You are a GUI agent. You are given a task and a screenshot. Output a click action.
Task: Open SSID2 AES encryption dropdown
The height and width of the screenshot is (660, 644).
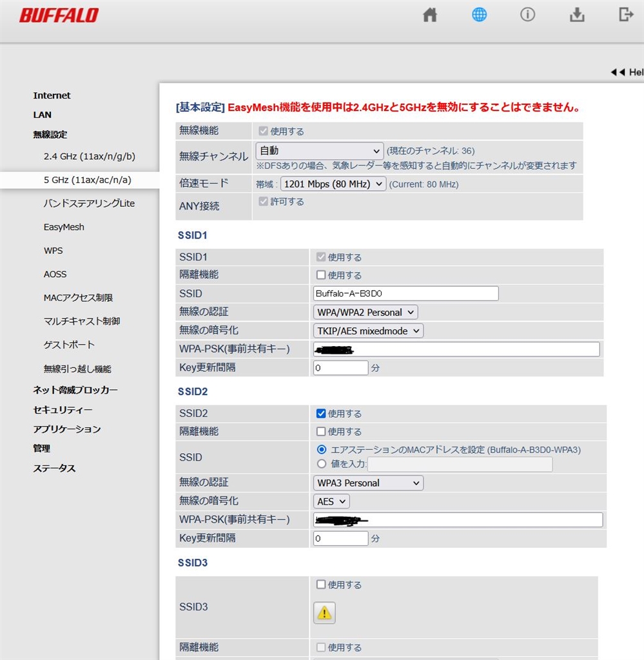click(331, 501)
